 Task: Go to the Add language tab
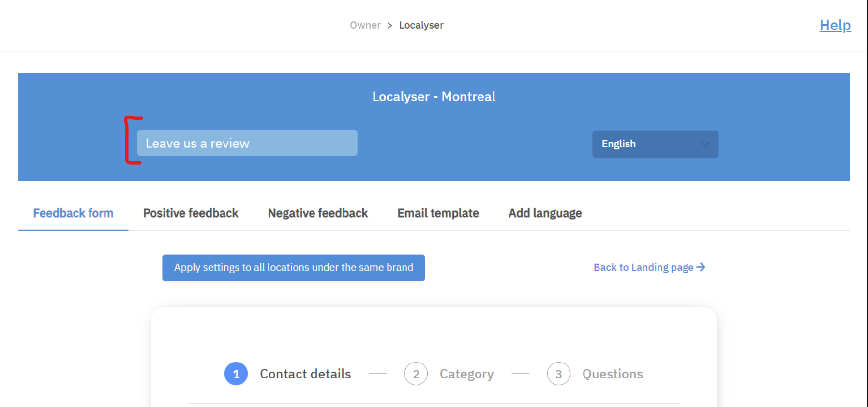coord(545,213)
